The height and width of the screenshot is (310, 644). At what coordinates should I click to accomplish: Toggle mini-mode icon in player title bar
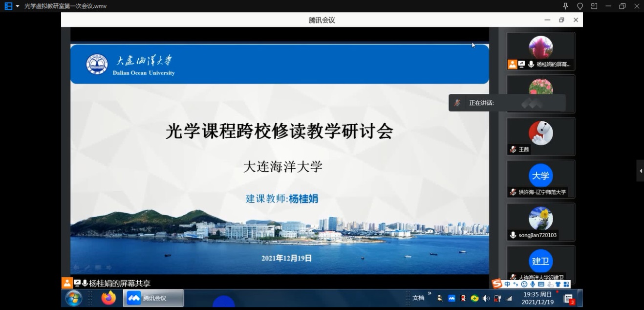point(594,6)
